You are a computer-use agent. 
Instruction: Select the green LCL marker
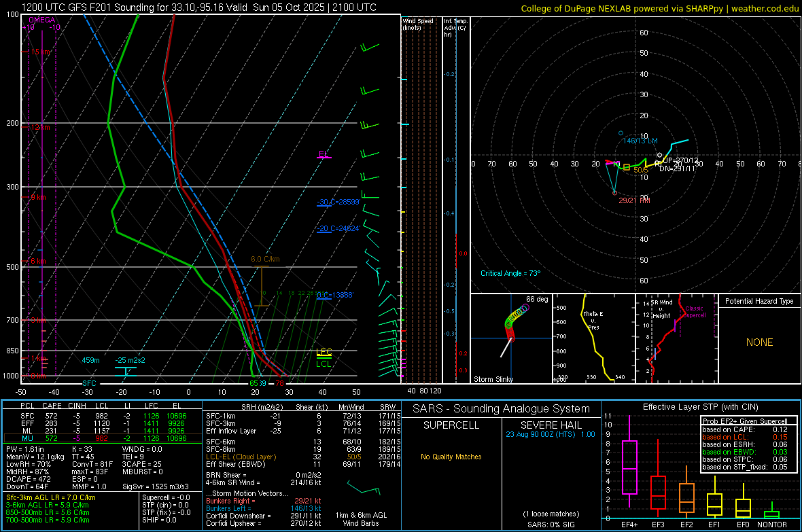click(x=324, y=364)
